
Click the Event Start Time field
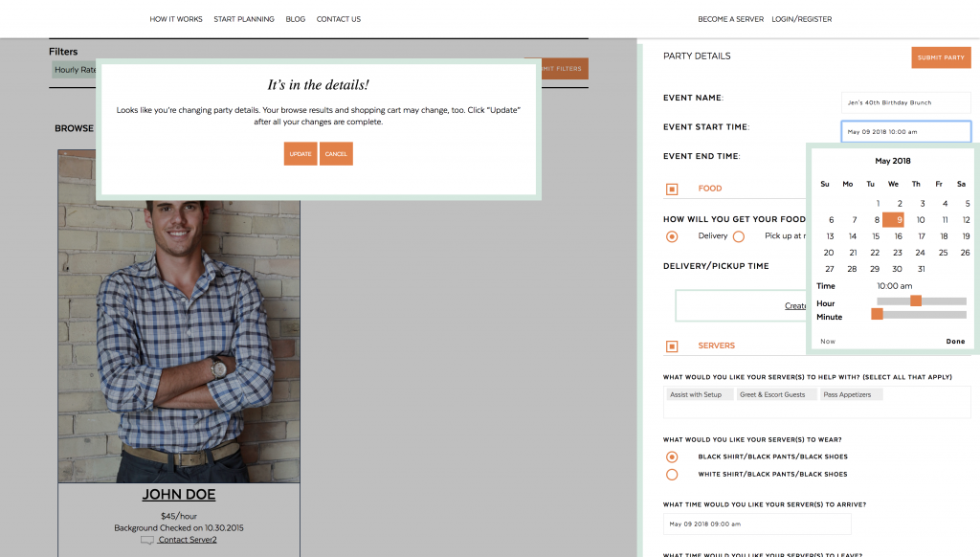pyautogui.click(x=906, y=132)
